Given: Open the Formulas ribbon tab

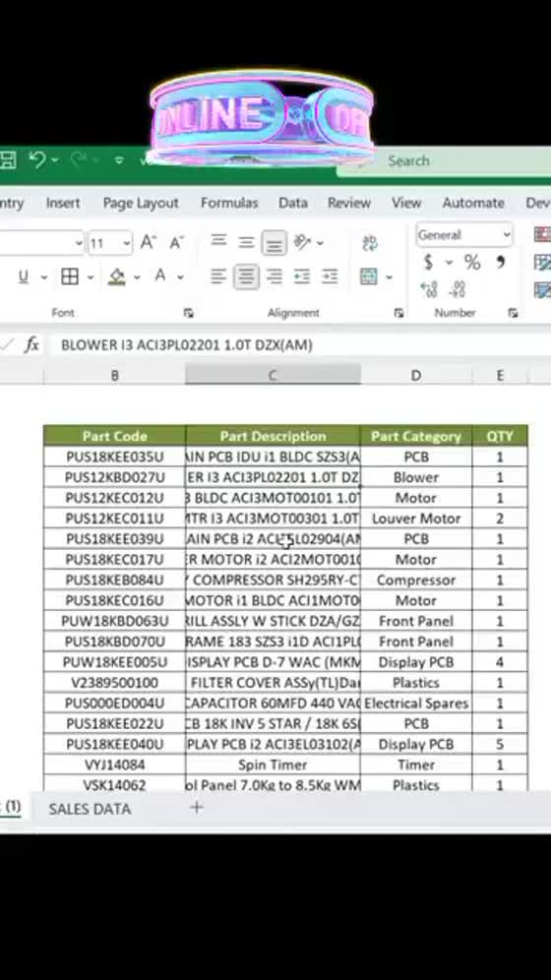Looking at the screenshot, I should (229, 203).
